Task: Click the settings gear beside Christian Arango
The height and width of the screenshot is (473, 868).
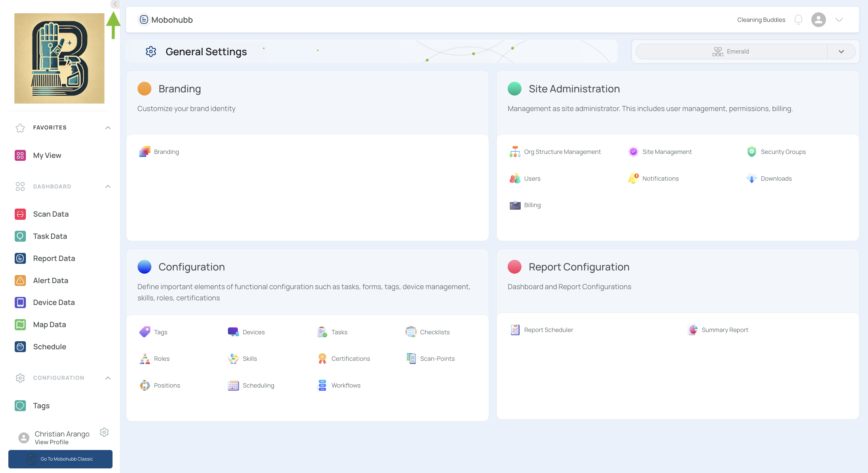Action: coord(104,432)
